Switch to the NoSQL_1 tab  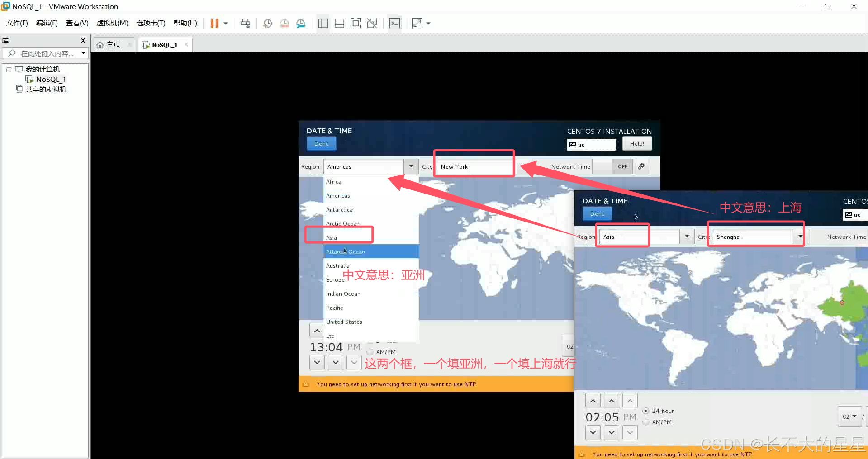click(165, 45)
